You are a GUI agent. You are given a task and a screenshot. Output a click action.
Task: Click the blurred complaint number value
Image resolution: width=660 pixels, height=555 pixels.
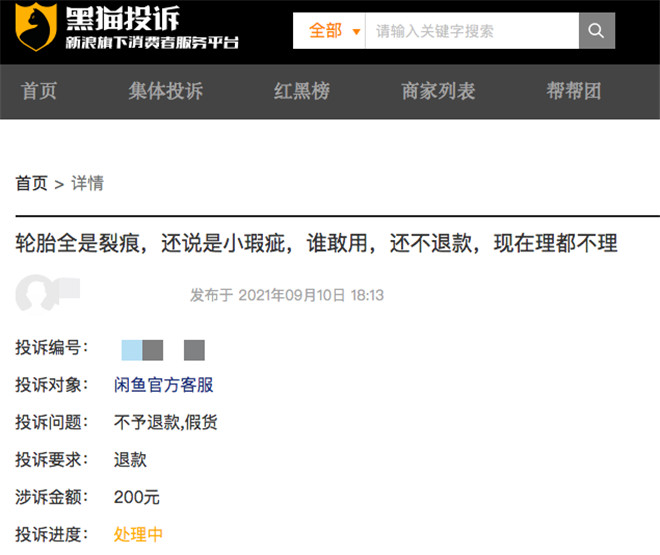[162, 349]
